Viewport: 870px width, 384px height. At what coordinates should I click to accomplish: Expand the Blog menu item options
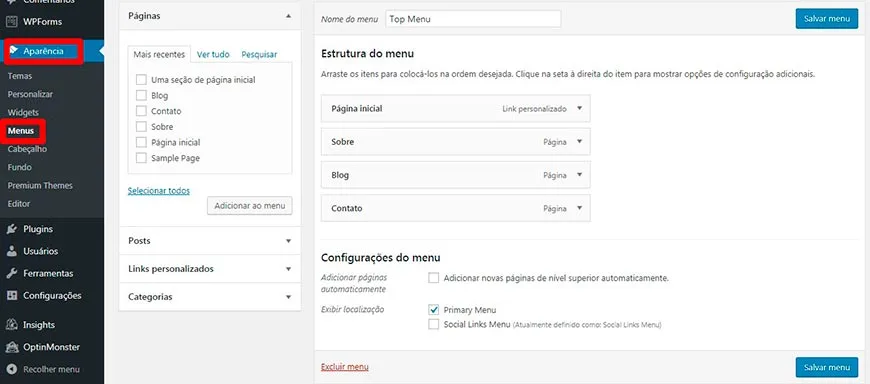579,175
